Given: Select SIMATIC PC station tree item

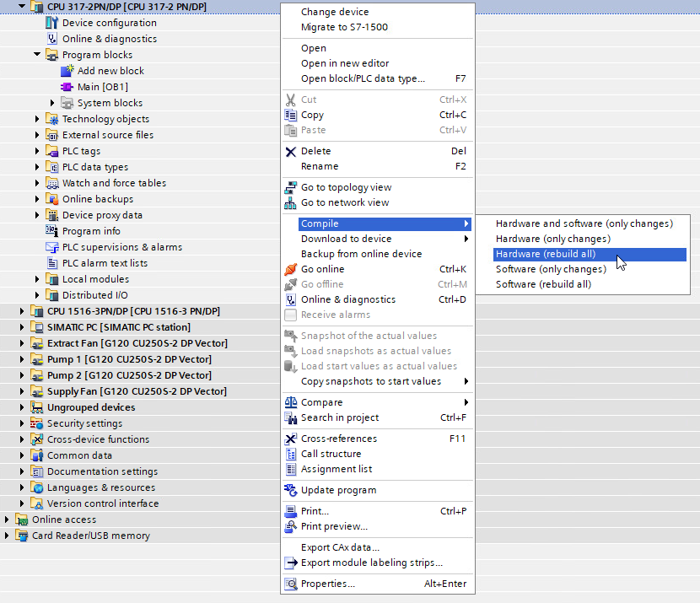Looking at the screenshot, I should [x=119, y=327].
